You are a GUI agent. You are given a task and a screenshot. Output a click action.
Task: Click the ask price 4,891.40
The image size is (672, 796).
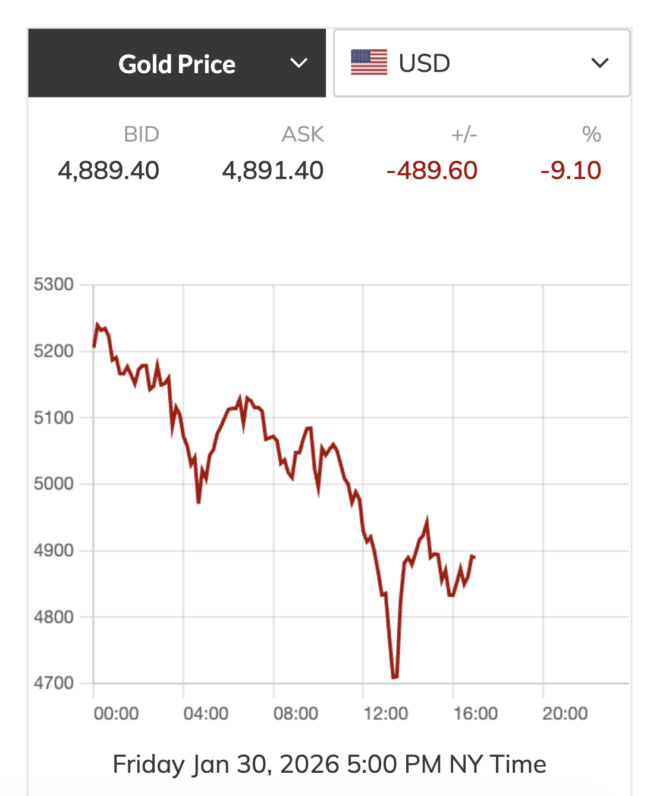273,171
